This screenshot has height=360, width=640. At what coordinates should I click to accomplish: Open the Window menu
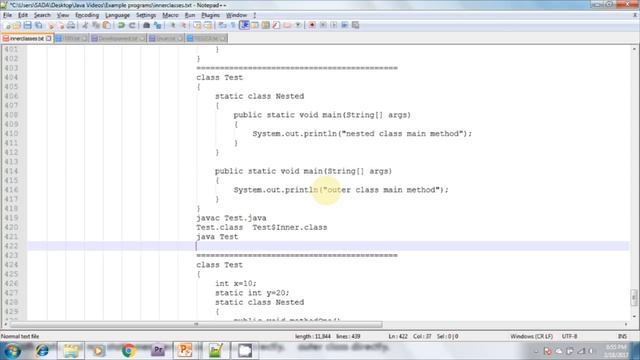[x=236, y=15]
